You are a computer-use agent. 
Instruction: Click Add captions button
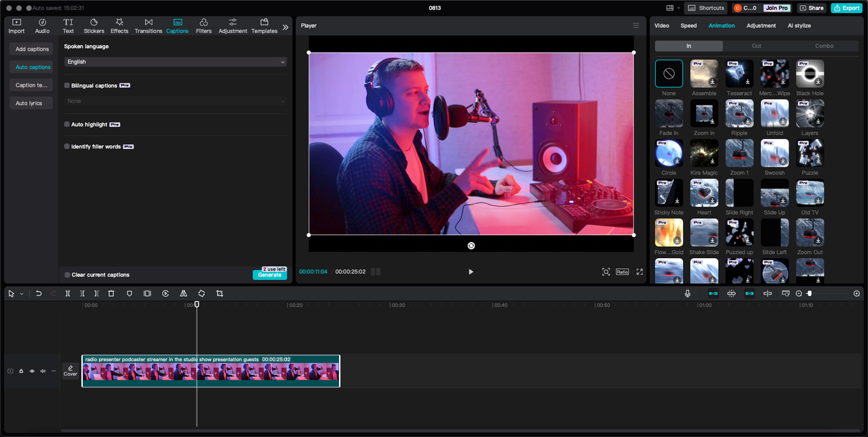tap(32, 49)
